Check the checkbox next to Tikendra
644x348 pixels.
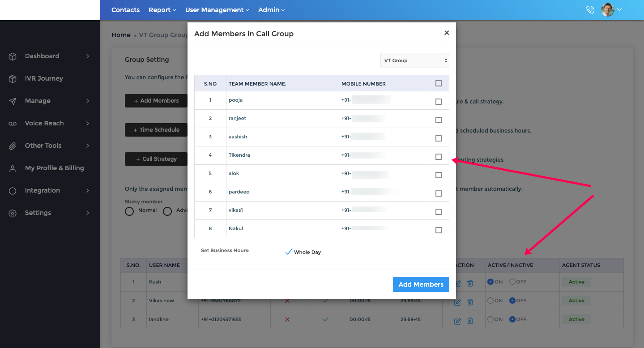coord(438,156)
